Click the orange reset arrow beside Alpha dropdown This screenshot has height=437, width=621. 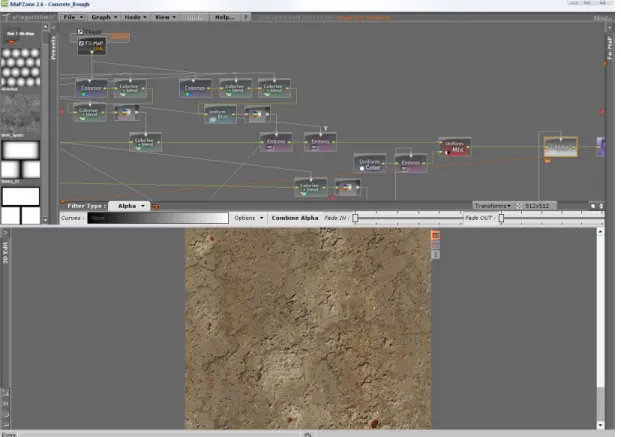click(155, 206)
